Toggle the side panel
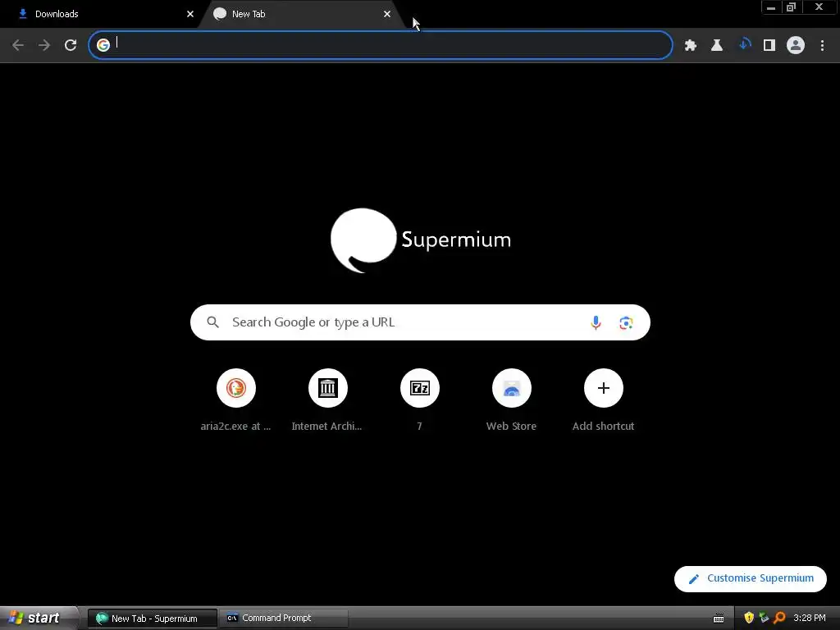The height and width of the screenshot is (630, 840). click(769, 45)
